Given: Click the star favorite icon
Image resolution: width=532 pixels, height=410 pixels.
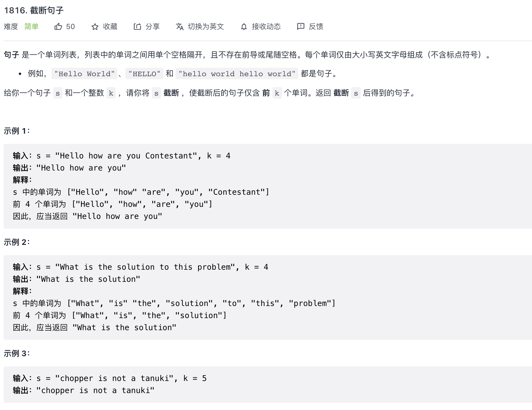Looking at the screenshot, I should tap(95, 27).
